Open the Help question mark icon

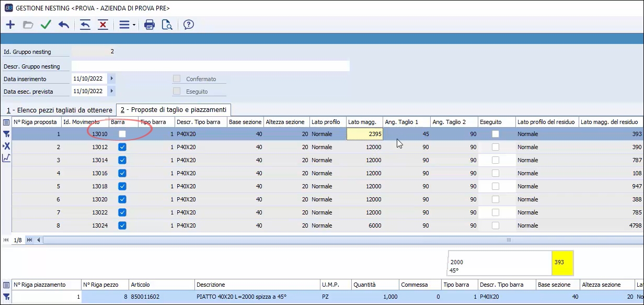(x=189, y=25)
